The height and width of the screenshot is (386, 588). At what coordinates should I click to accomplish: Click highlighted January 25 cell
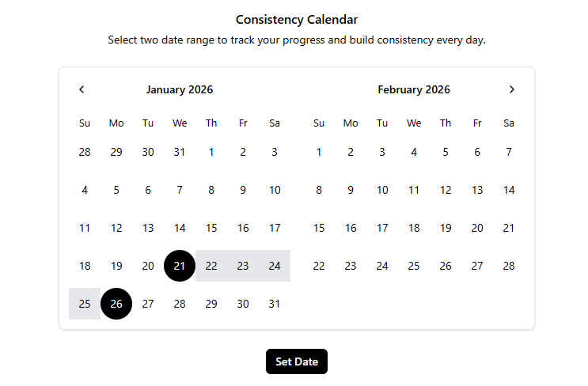(x=85, y=304)
